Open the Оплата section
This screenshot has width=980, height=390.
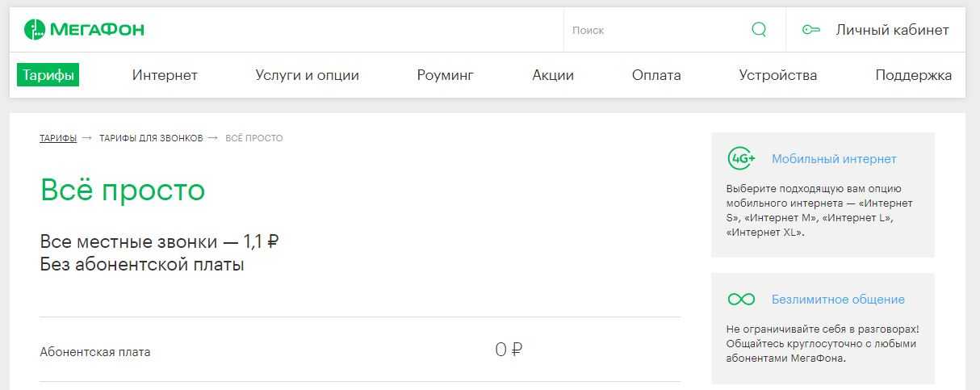(x=656, y=75)
